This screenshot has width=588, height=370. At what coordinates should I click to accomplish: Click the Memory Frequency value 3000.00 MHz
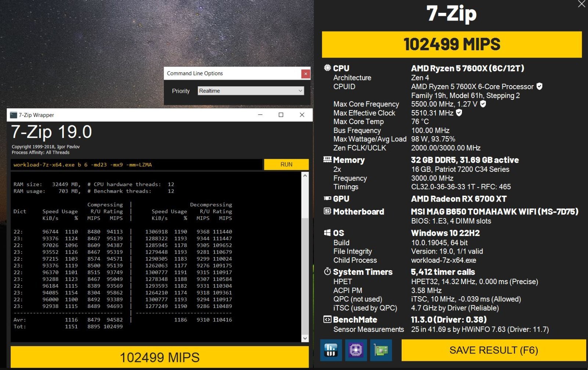pyautogui.click(x=432, y=178)
